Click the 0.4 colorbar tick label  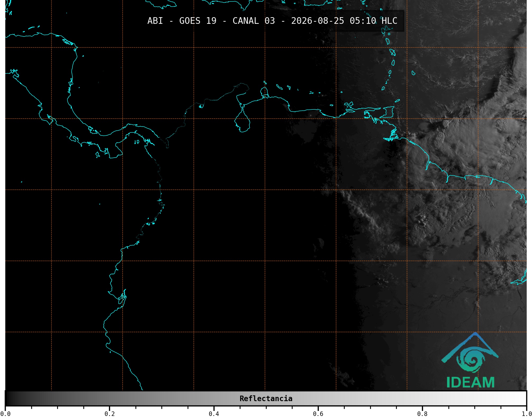[214, 414]
